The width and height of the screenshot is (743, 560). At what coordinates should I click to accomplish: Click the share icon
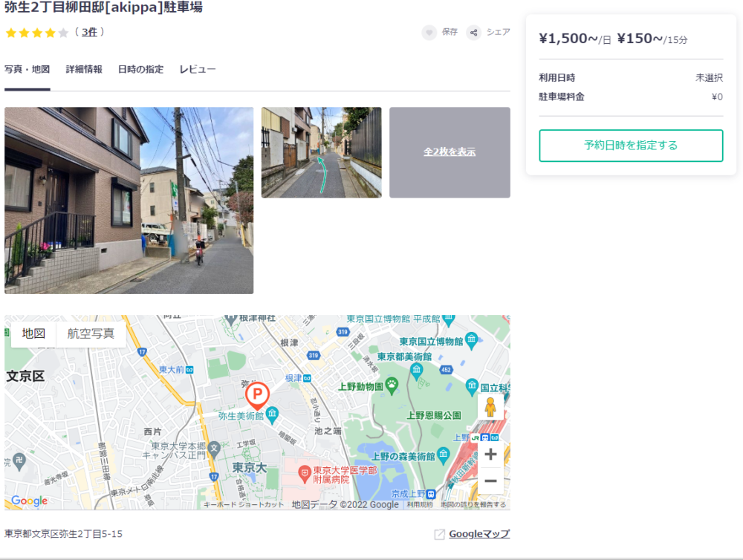click(473, 33)
